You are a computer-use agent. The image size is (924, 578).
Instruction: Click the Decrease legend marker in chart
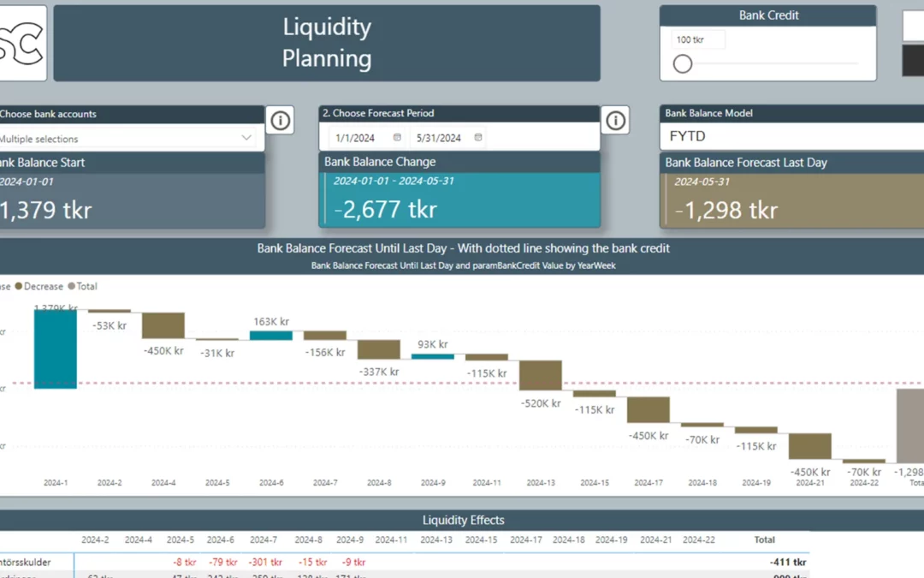point(20,287)
